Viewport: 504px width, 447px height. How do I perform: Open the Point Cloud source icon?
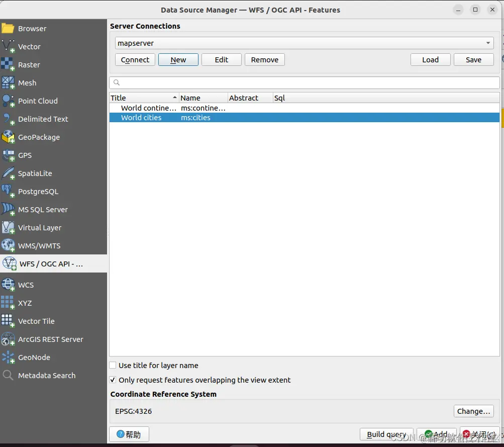pyautogui.click(x=8, y=101)
